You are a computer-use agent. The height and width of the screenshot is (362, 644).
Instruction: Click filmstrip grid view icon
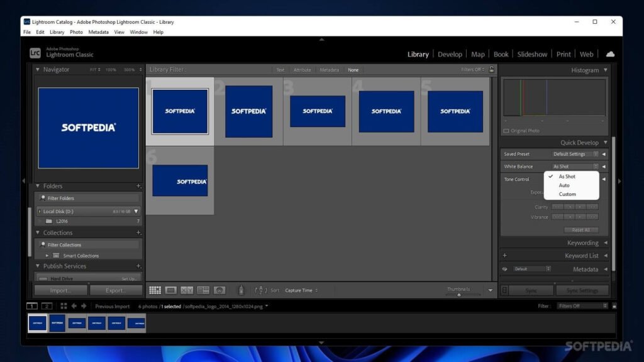click(64, 306)
